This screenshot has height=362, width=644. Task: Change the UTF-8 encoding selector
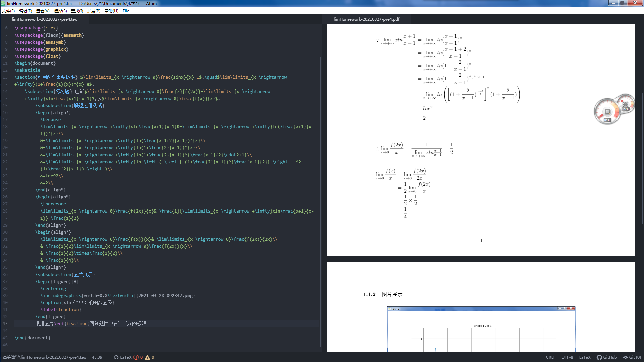coord(567,357)
